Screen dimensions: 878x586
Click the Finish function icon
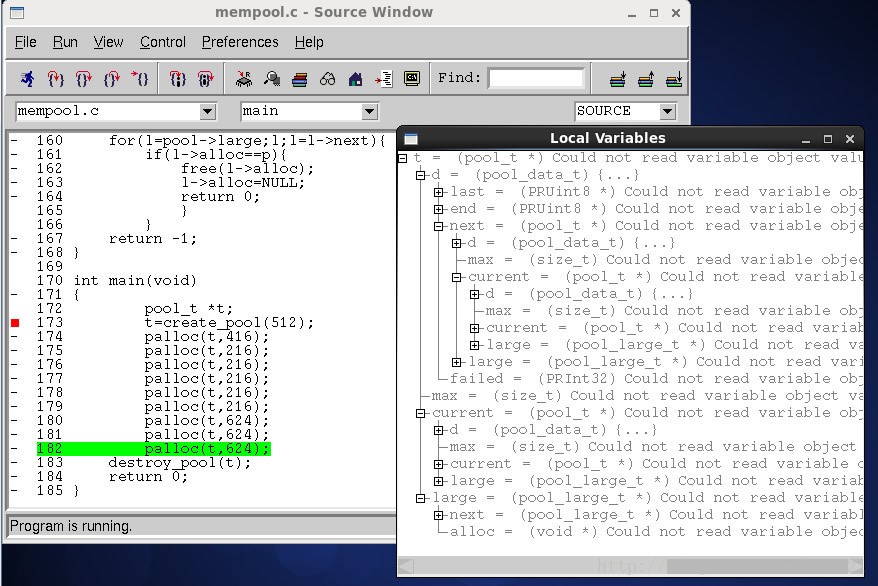tap(111, 79)
